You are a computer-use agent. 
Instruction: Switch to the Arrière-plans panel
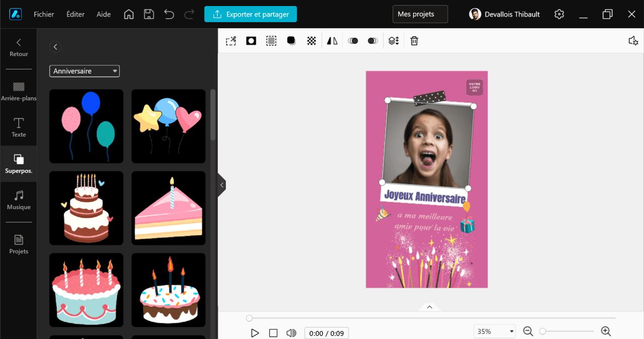pyautogui.click(x=19, y=90)
